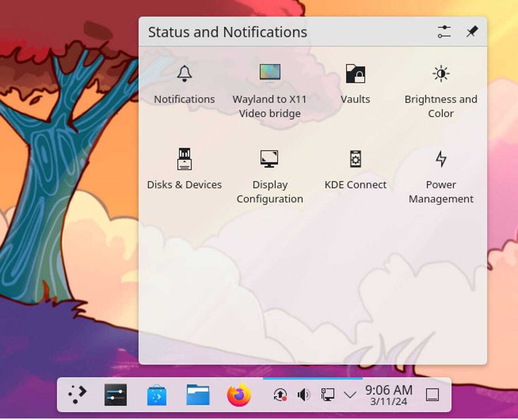The width and height of the screenshot is (518, 420).
Task: Open the KDE Connect applet
Action: pos(355,169)
